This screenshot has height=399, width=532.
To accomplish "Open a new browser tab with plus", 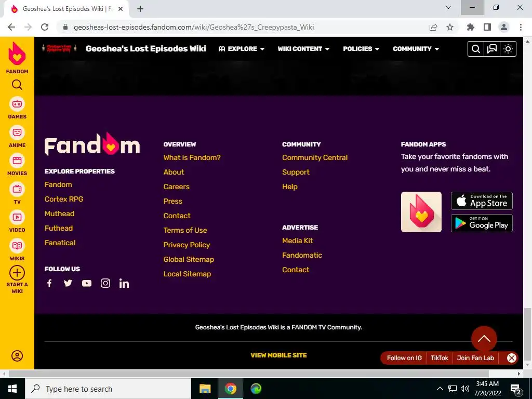I will click(140, 9).
